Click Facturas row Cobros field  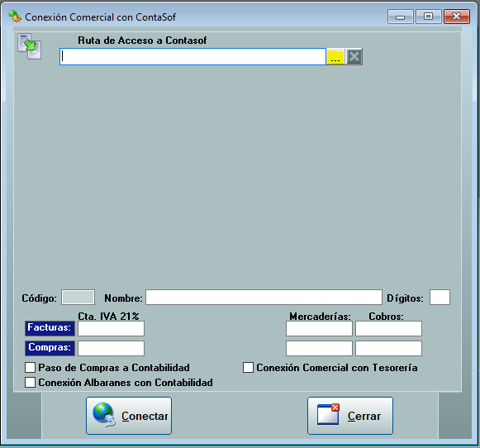pos(389,329)
